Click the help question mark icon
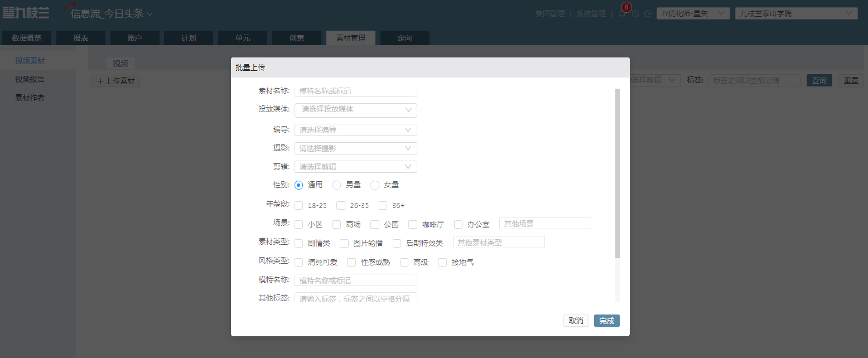868x358 pixels. coord(635,13)
